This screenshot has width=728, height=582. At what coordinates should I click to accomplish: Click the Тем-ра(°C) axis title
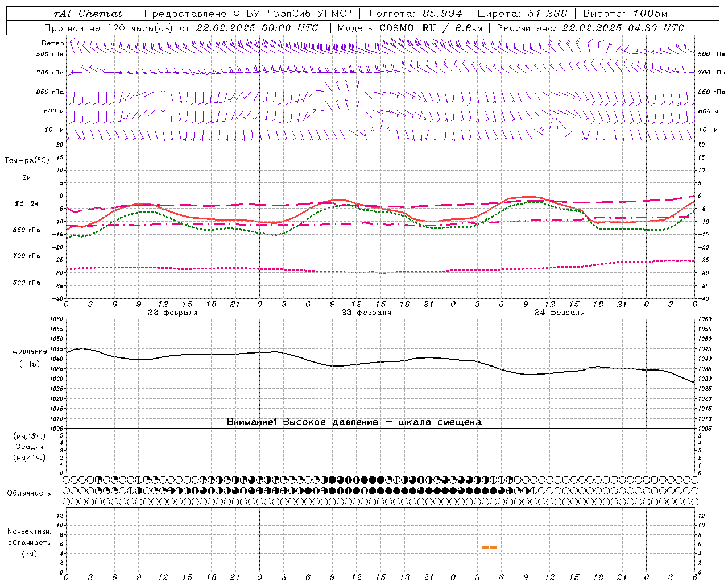click(27, 161)
